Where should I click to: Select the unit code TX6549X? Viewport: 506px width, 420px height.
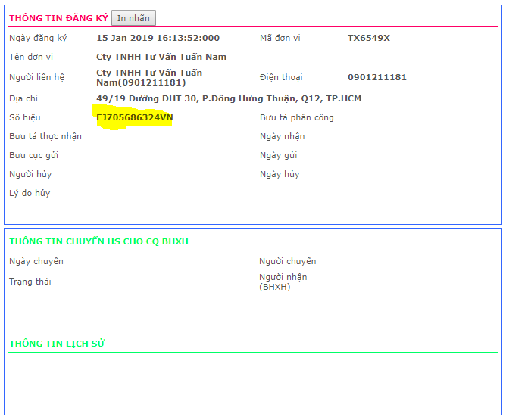coord(369,38)
